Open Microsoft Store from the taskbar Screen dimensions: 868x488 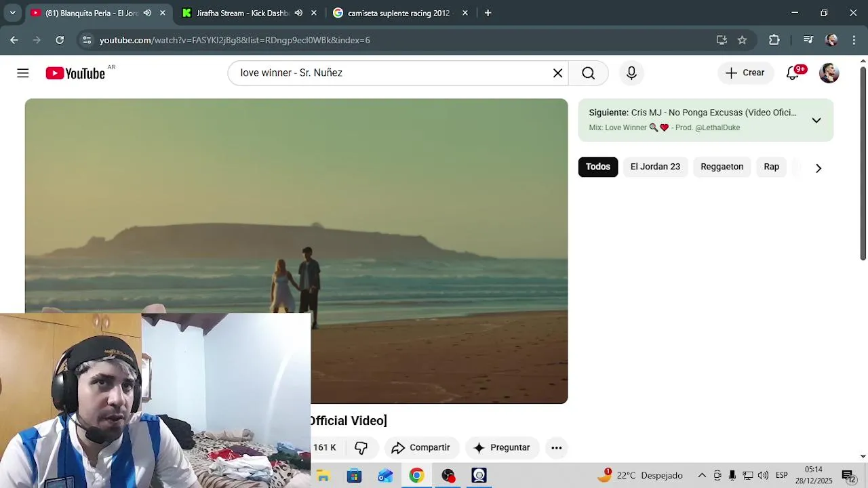click(354, 475)
